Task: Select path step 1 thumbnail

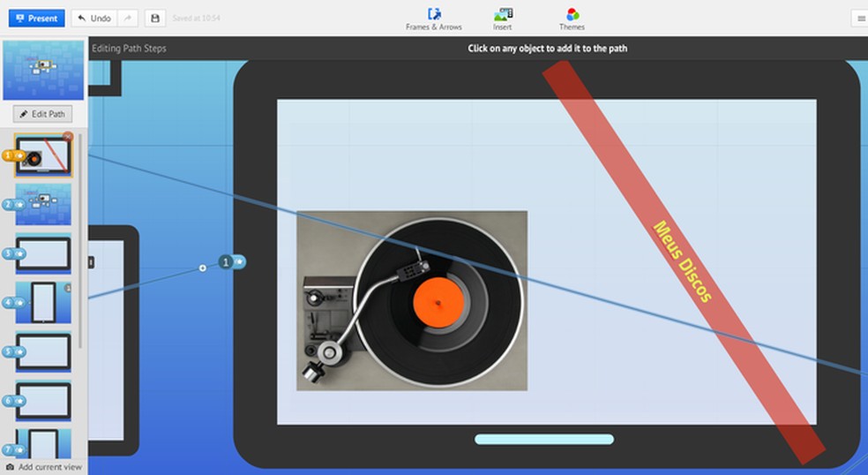Action: [44, 156]
